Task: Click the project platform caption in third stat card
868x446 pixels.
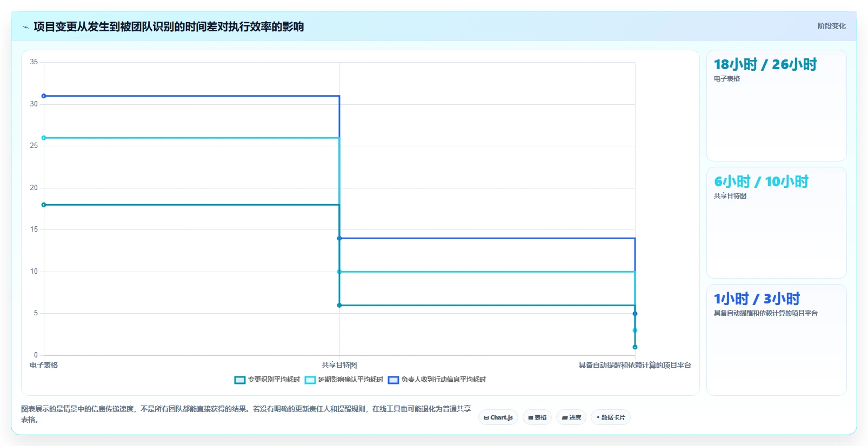Action: pyautogui.click(x=766, y=313)
